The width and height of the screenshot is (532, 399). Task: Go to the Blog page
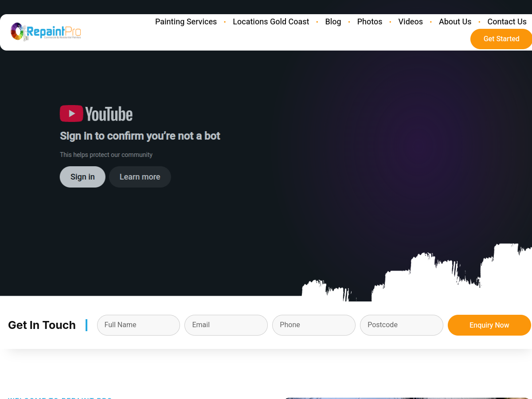[333, 22]
